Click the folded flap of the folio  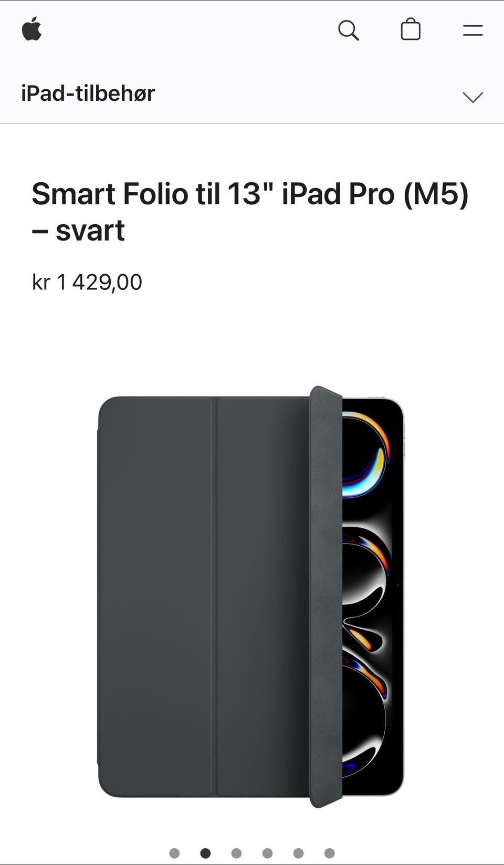326,596
